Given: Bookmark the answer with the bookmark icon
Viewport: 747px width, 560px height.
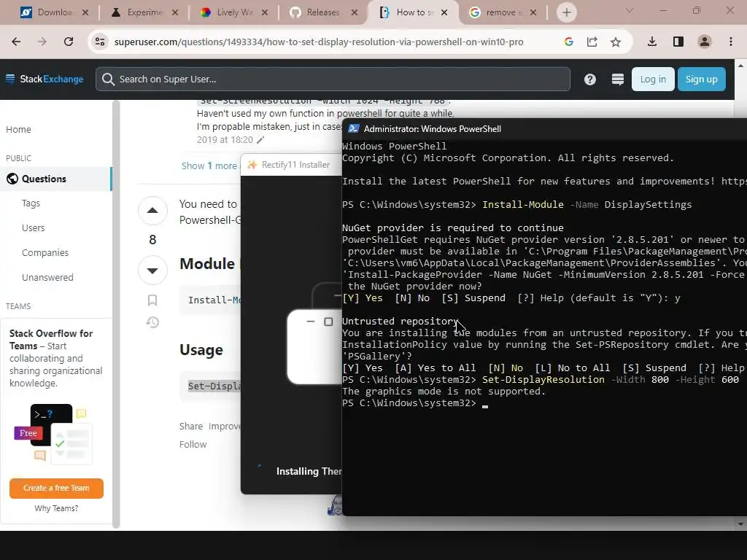Looking at the screenshot, I should pyautogui.click(x=152, y=300).
